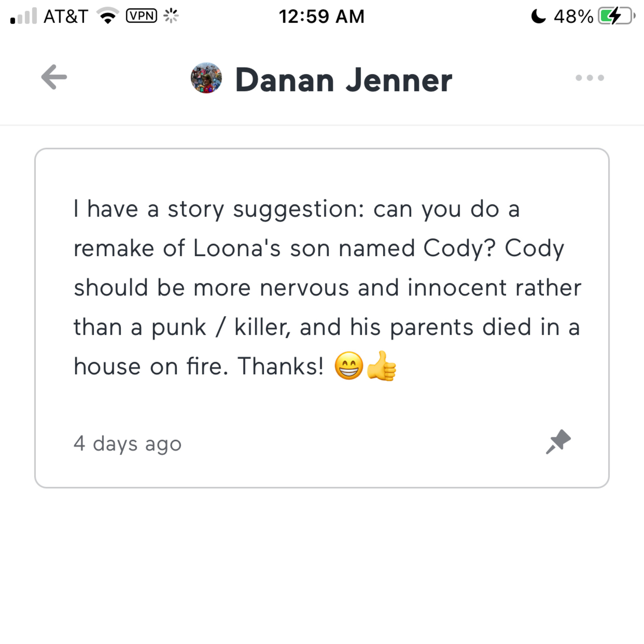
Task: Tap the Do Not Disturb moon icon
Action: pyautogui.click(x=538, y=16)
